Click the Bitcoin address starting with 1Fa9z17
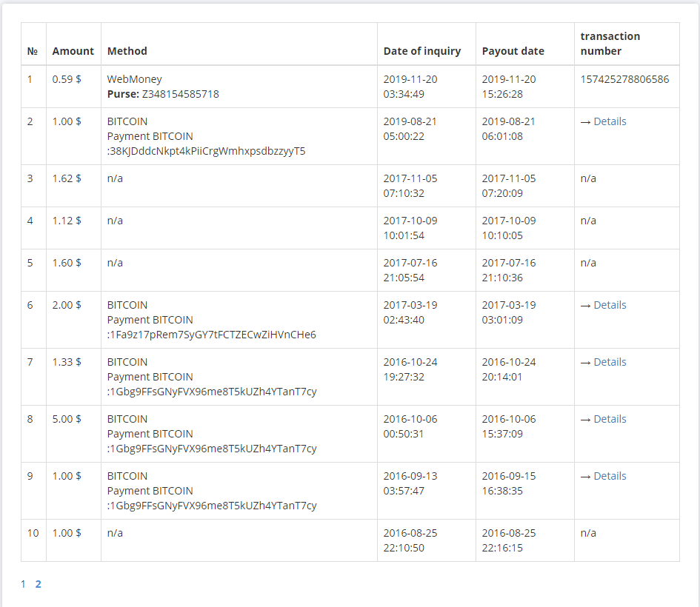This screenshot has width=700, height=607. 213,335
